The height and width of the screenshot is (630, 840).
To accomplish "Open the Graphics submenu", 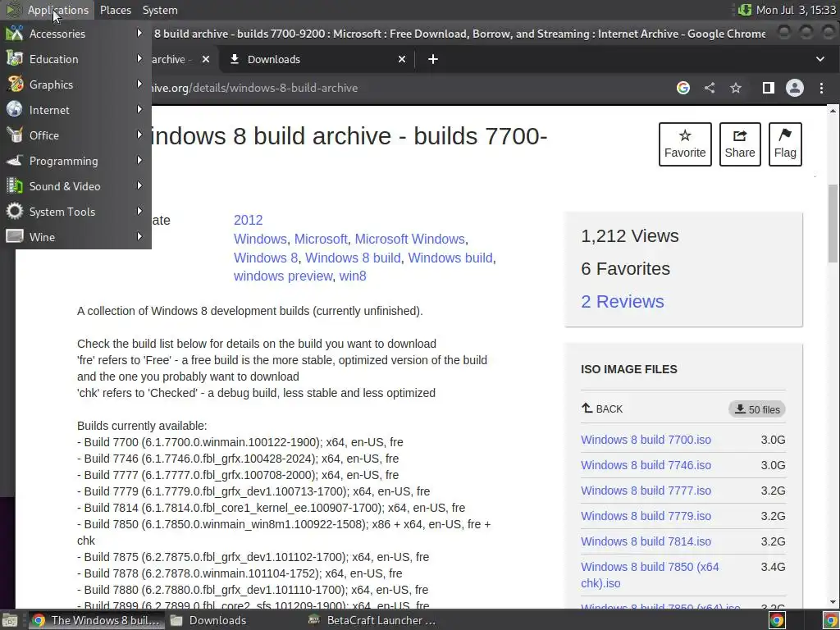I will 75,84.
